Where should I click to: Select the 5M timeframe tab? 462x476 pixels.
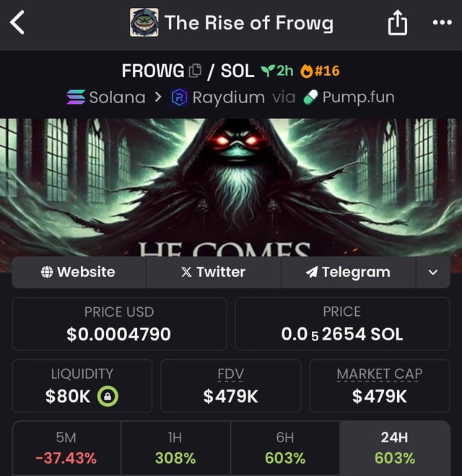point(66,448)
